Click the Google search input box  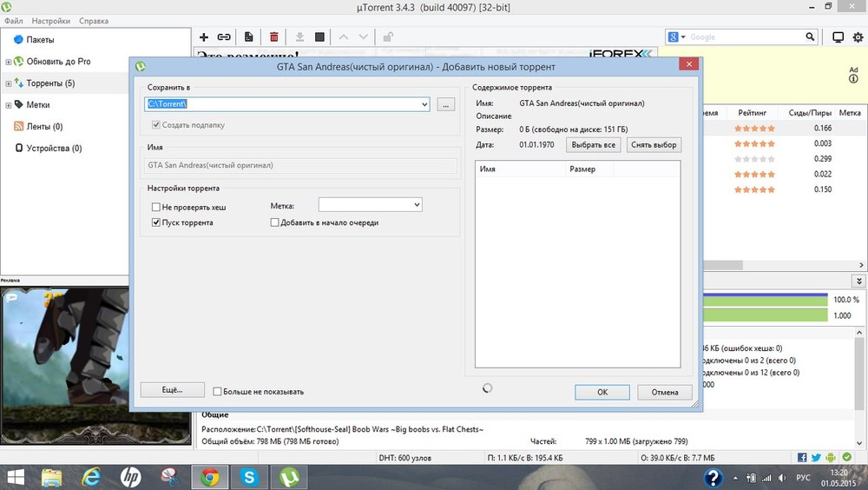(x=746, y=37)
